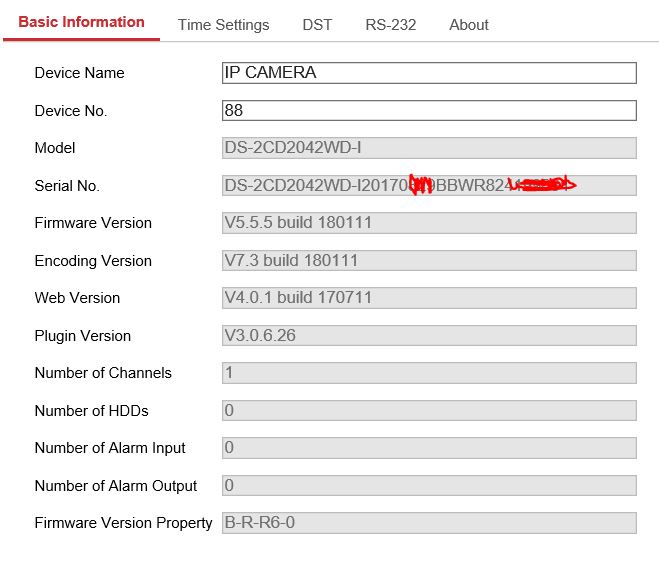
Task: Click the Number of Channels value field
Action: coord(429,373)
